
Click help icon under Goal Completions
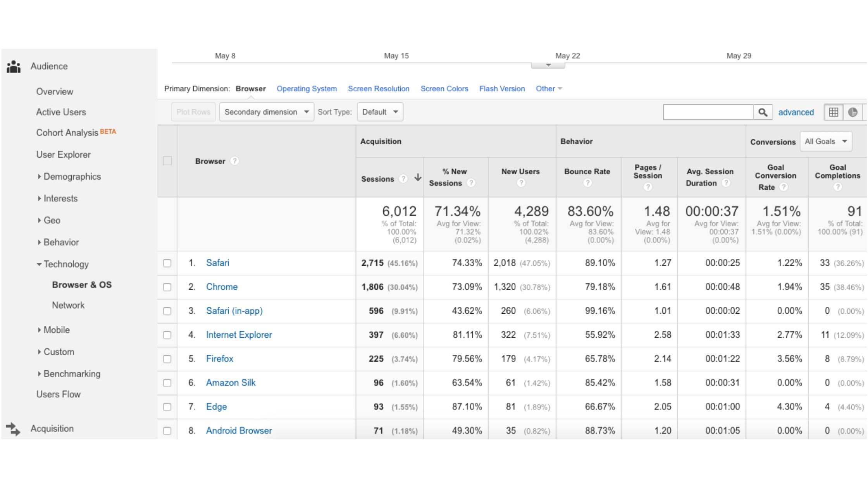838,187
